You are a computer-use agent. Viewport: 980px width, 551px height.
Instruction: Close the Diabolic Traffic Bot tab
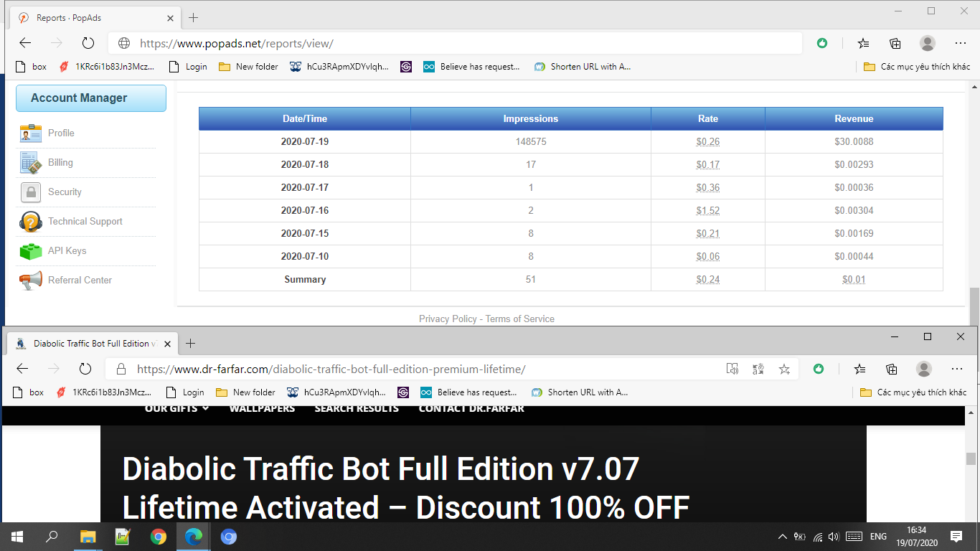[167, 344]
